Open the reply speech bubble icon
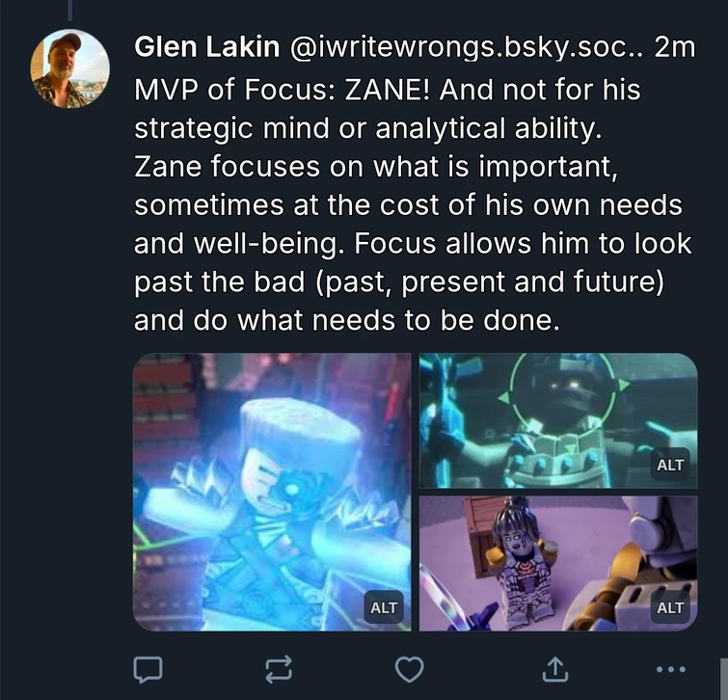The image size is (728, 700). (148, 669)
